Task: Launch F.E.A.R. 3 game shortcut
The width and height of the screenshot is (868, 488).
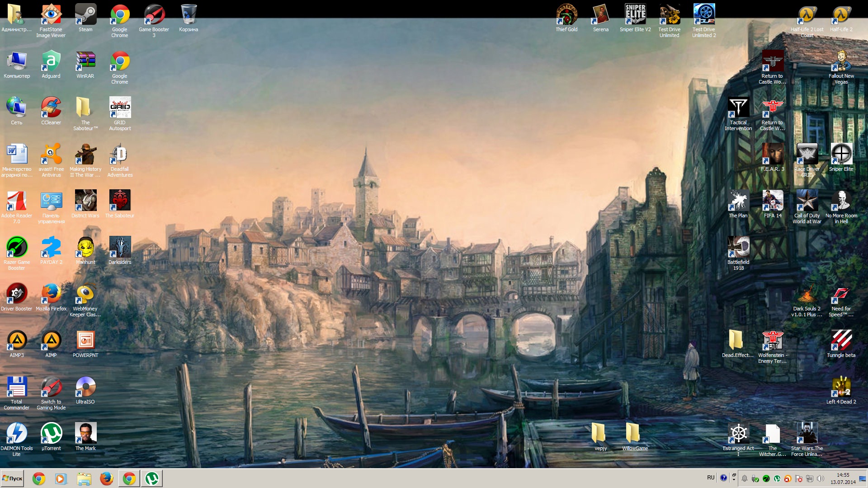Action: tap(773, 158)
